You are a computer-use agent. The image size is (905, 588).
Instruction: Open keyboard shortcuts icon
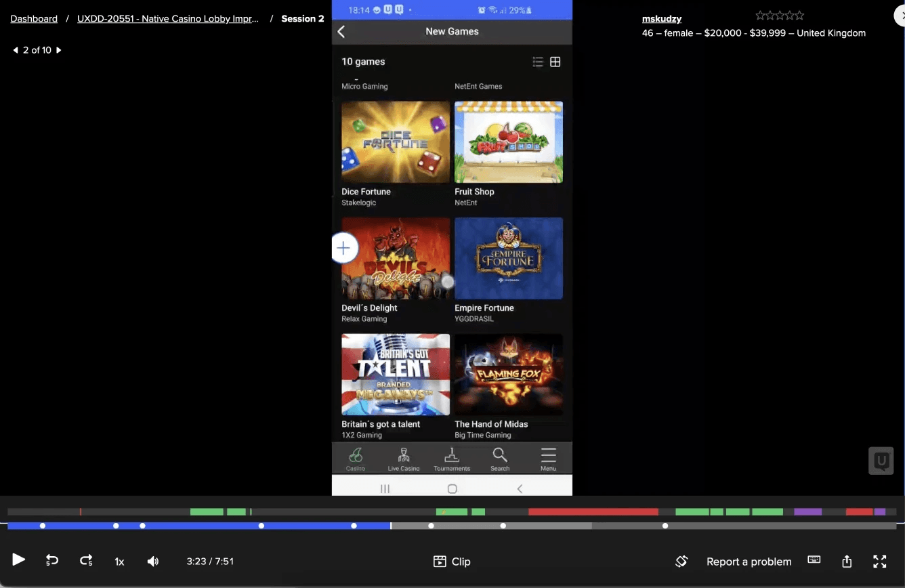814,560
